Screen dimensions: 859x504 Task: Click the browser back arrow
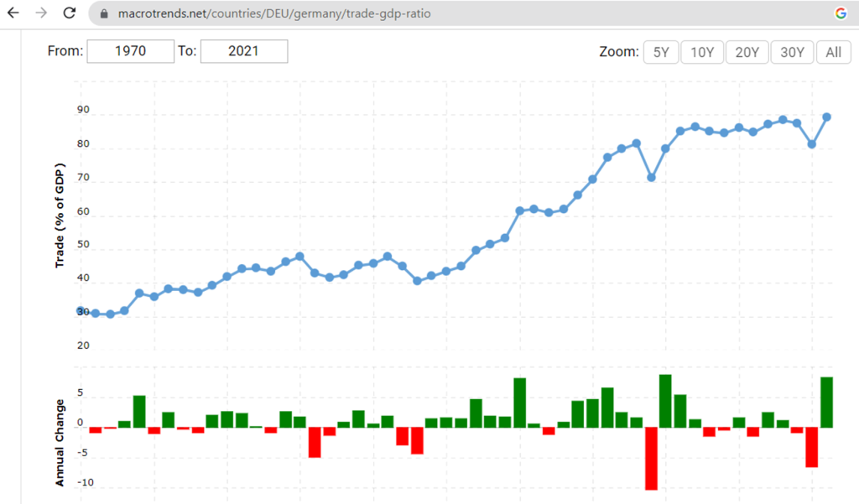[x=13, y=13]
